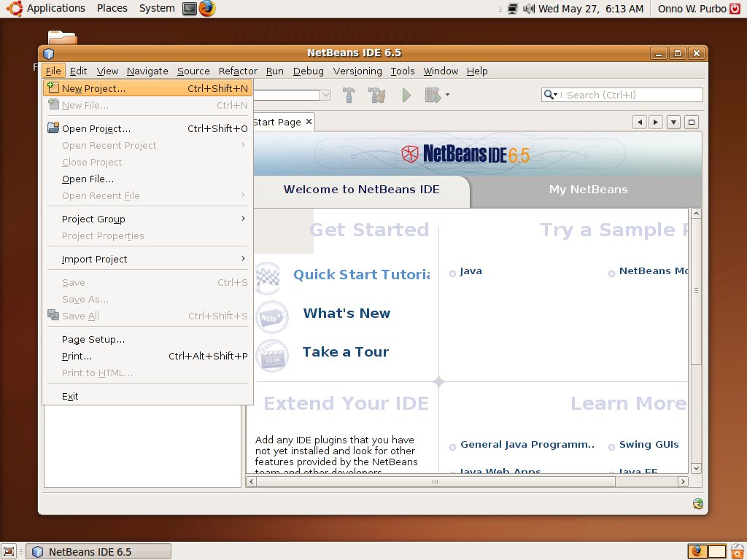Image resolution: width=747 pixels, height=560 pixels.
Task: Click the network monitor icon in top panel
Action: pos(513,9)
